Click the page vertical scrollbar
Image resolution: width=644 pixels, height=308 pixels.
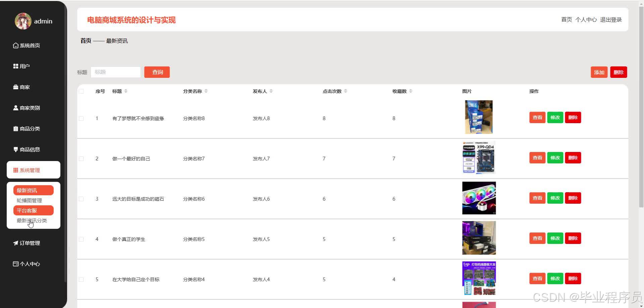(x=641, y=107)
